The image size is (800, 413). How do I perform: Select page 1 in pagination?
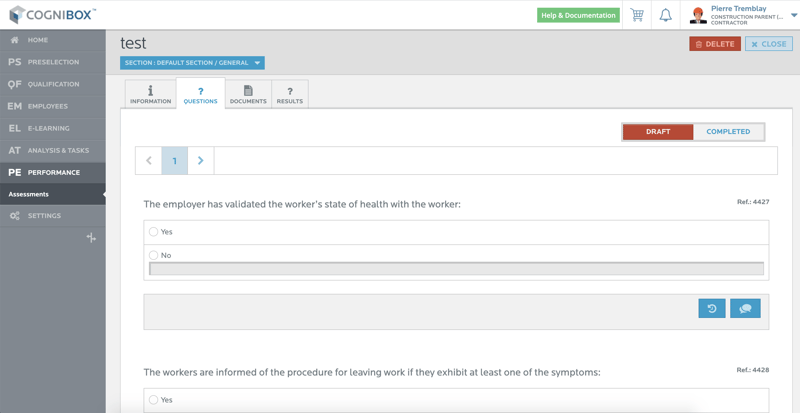click(174, 161)
